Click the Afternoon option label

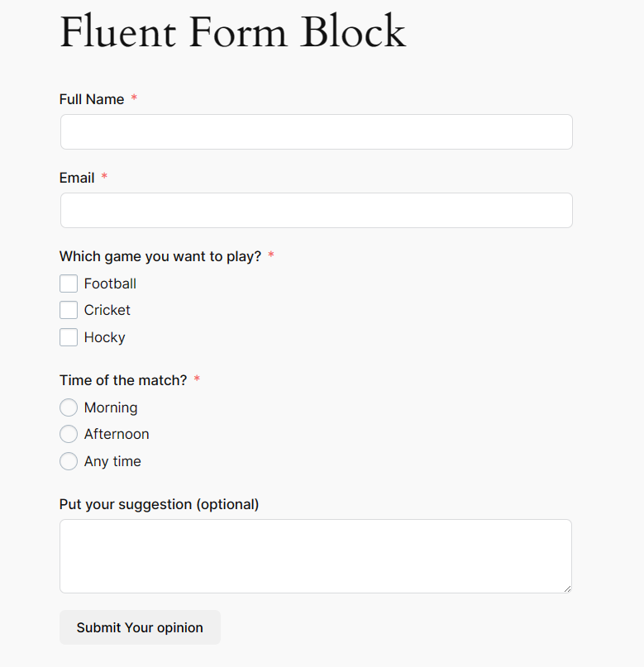click(117, 435)
